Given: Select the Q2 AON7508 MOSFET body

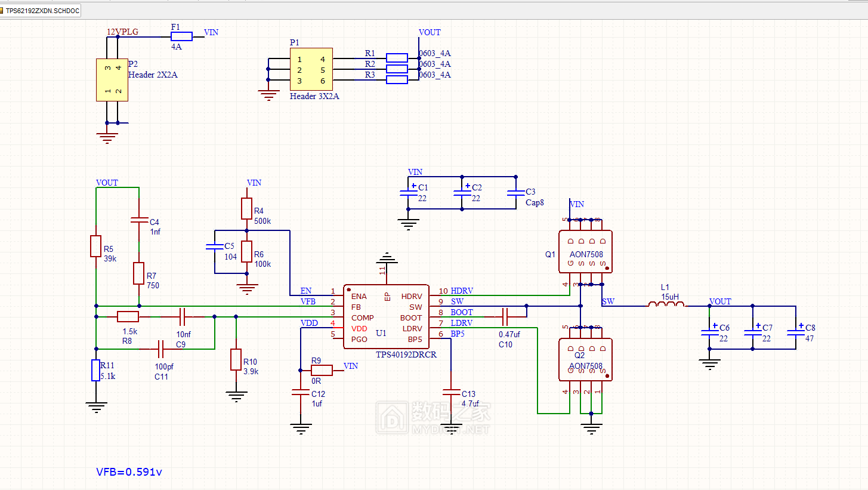Looking at the screenshot, I should pos(585,359).
